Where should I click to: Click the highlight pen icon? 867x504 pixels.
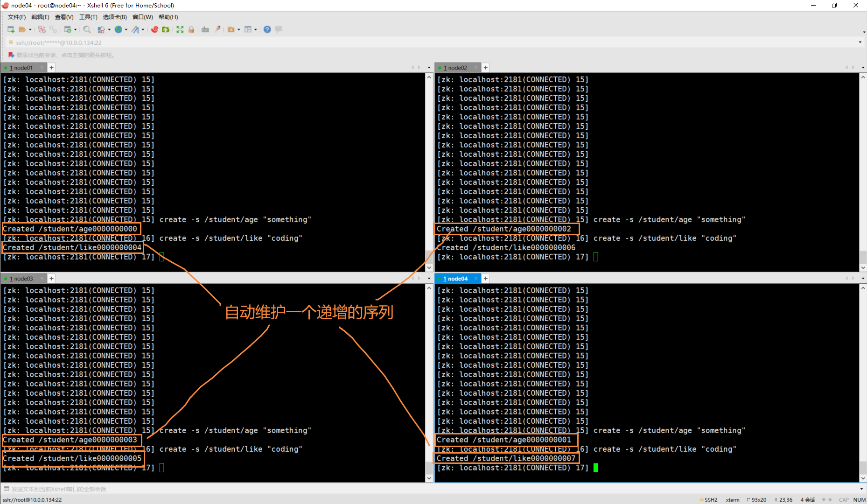tap(217, 29)
